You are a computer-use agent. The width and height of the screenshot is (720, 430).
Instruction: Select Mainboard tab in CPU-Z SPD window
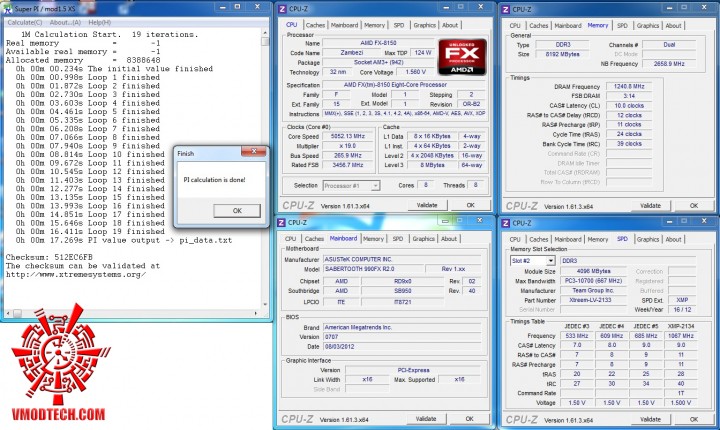568,239
